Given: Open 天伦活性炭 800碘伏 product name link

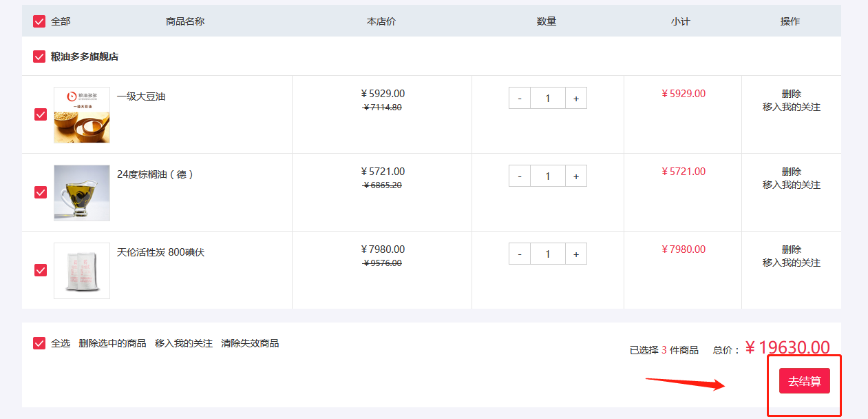Looking at the screenshot, I should coord(160,252).
